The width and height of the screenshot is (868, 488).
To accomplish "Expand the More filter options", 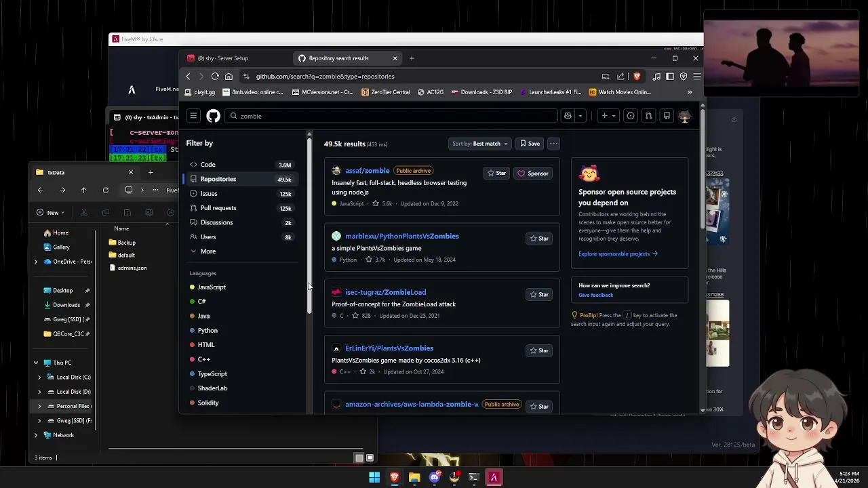I will coord(240,251).
